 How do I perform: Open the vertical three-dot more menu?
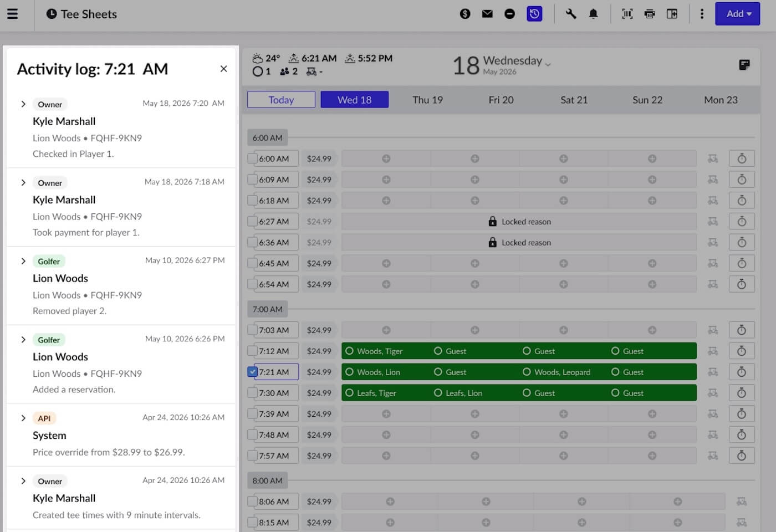click(x=702, y=14)
